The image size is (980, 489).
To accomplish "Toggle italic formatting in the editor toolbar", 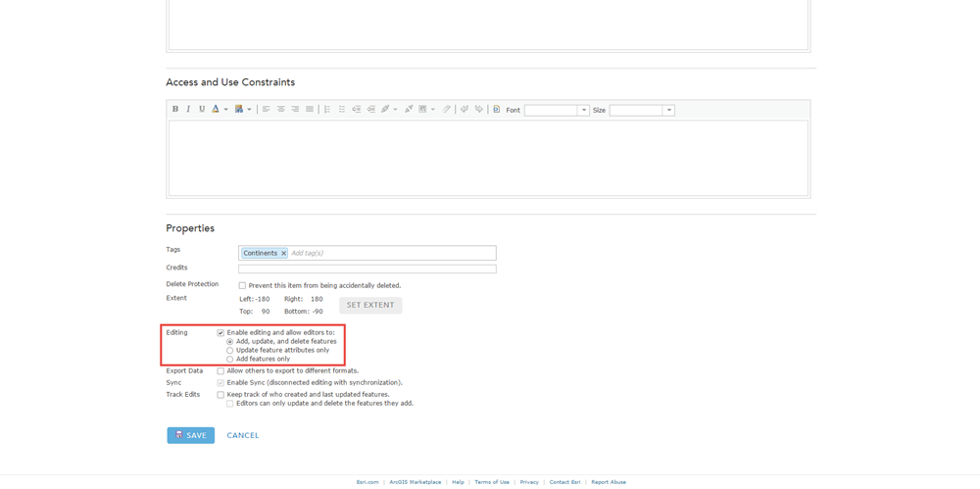I will point(188,109).
